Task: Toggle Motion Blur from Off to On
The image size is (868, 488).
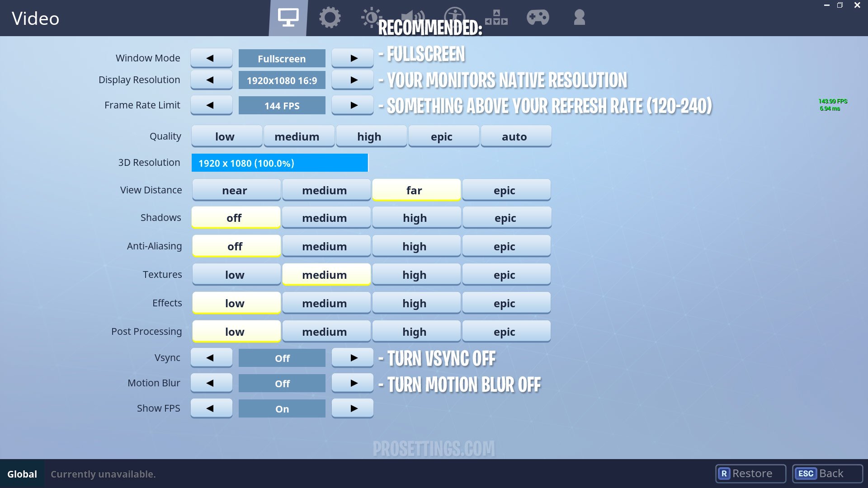Action: coord(351,383)
